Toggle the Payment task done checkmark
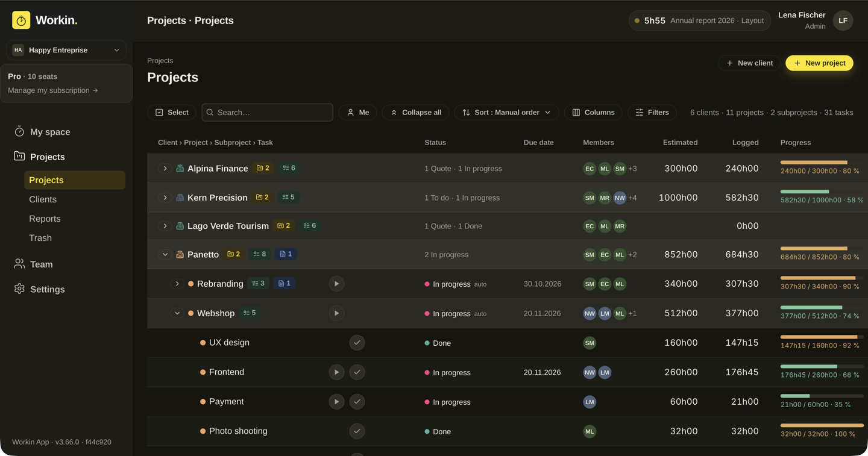The height and width of the screenshot is (456, 868). point(357,402)
